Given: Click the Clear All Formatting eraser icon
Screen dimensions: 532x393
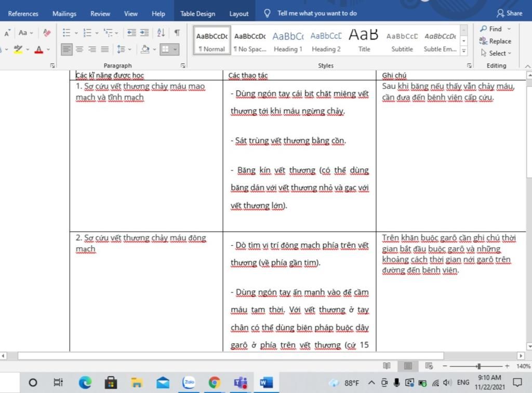Looking at the screenshot, I should coord(47,33).
